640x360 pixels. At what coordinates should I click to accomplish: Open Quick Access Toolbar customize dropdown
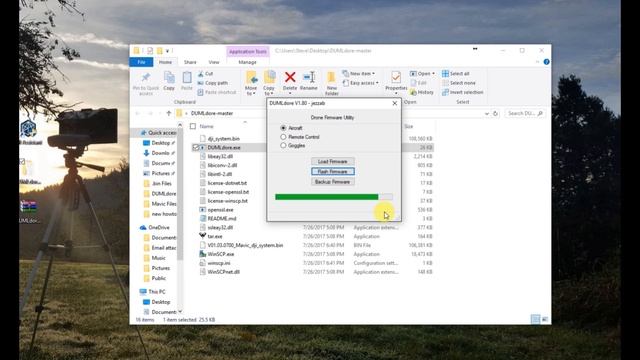tap(167, 51)
